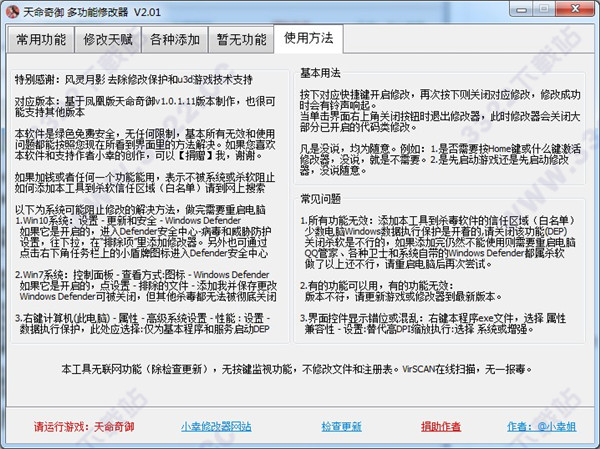
Task: Go to the 暂无功能 tab
Action: (x=241, y=39)
